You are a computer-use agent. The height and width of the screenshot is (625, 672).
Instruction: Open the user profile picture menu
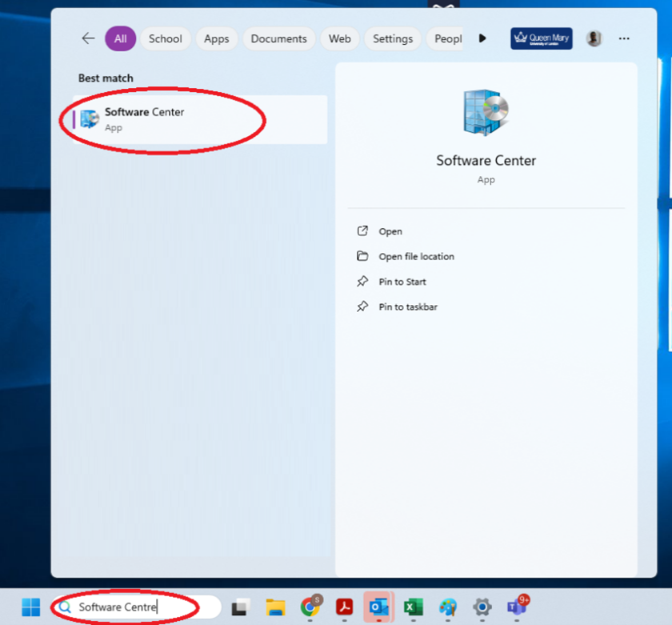point(594,38)
